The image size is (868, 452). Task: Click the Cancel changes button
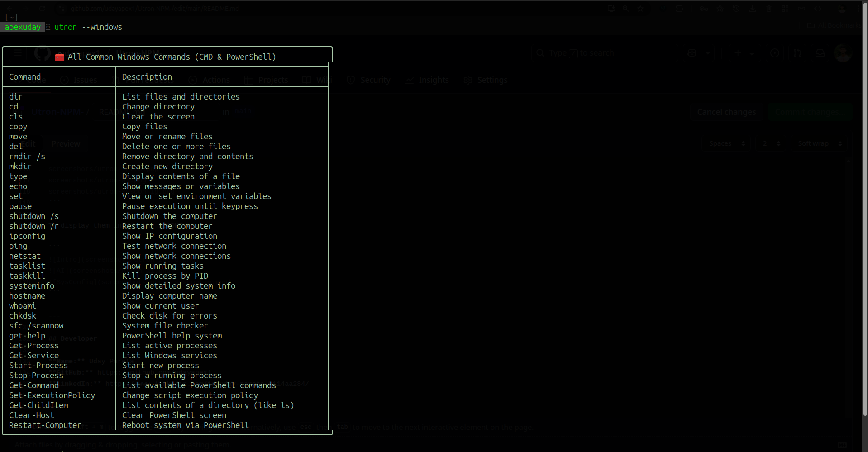coord(726,112)
